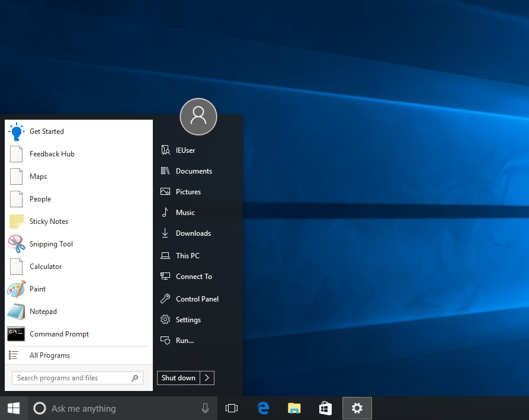Viewport: 529px width, 420px height.
Task: Open File Explorer from the taskbar
Action: [x=294, y=408]
